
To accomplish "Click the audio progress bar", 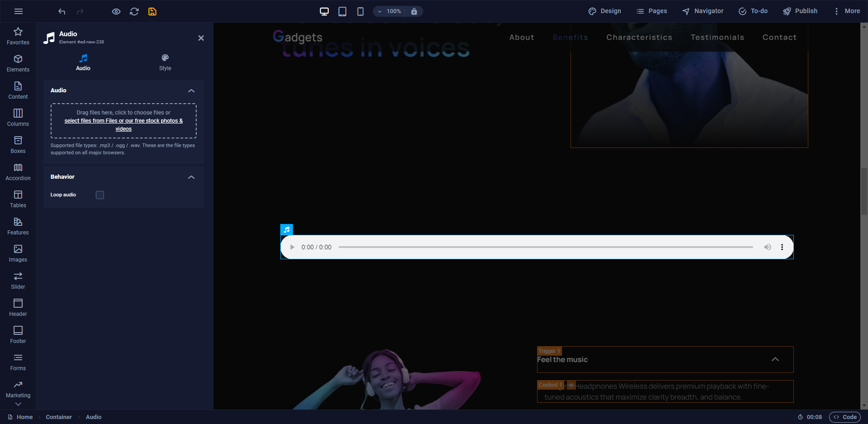I will click(x=546, y=247).
